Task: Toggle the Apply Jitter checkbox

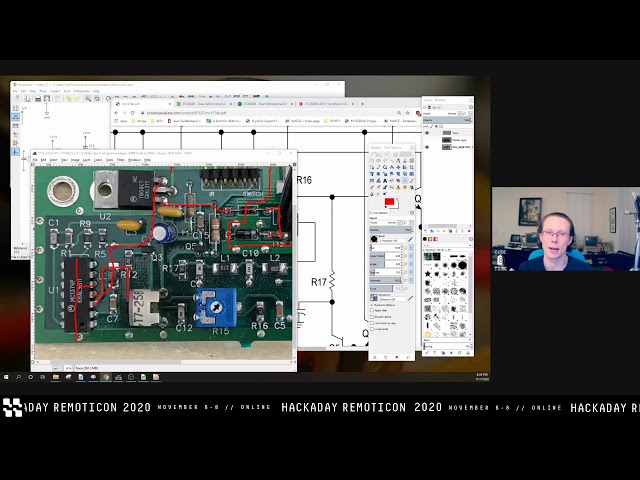Action: 372,310
